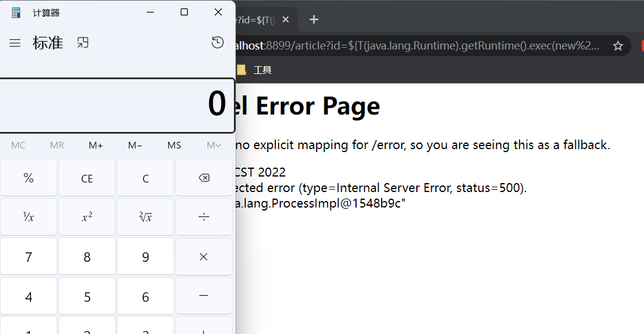644x334 pixels.
Task: Click the 'Error Page' heading text
Action: tap(317, 106)
